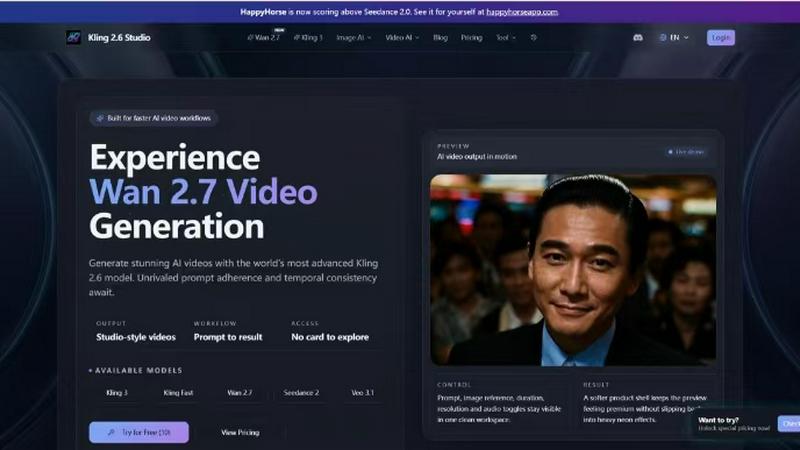Click the Try for Free button
The height and width of the screenshot is (450, 800).
click(139, 432)
